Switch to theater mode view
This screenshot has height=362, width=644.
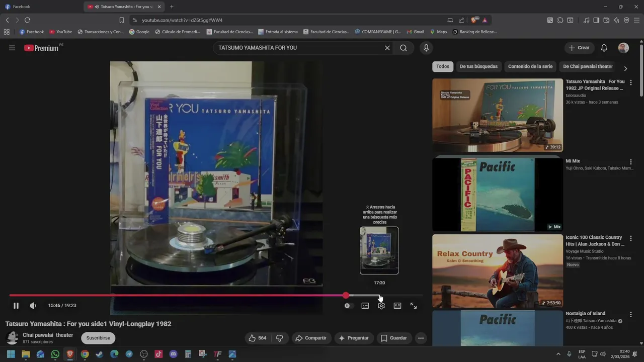pos(397,306)
